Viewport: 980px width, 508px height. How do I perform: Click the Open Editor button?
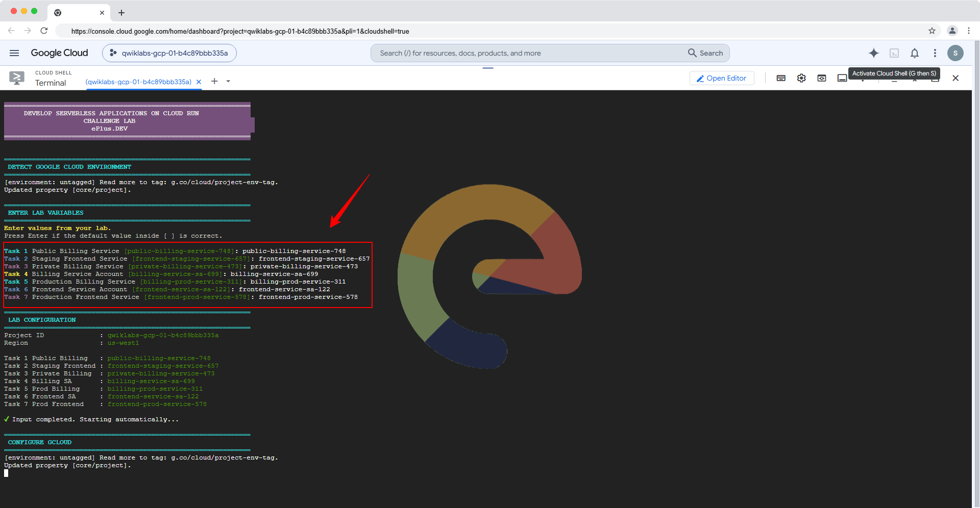click(x=722, y=78)
